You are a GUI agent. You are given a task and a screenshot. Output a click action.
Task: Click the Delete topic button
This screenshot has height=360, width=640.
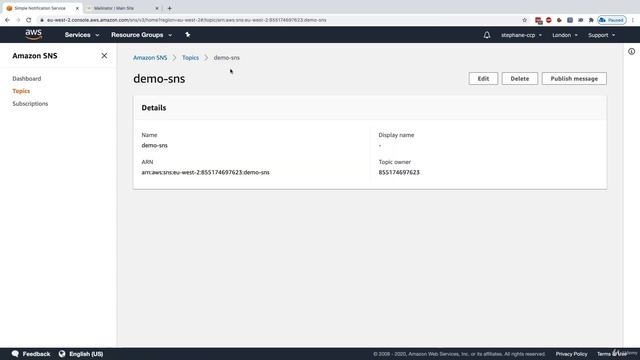tap(520, 78)
